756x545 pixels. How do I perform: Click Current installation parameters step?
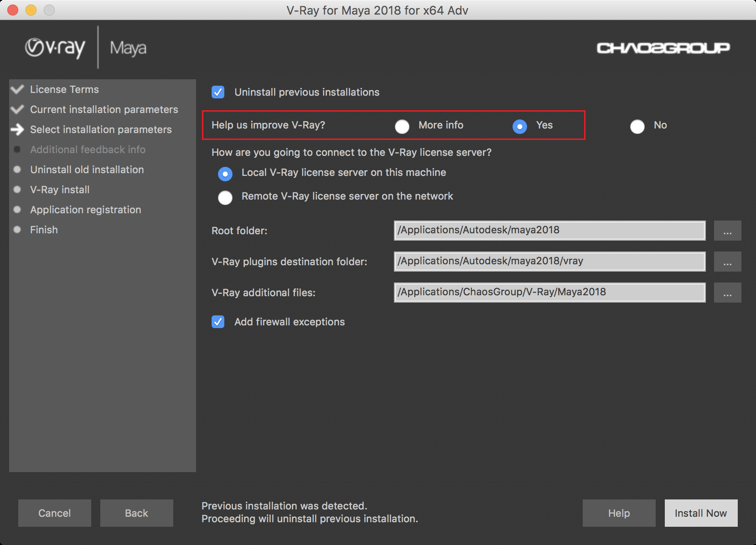tap(104, 109)
